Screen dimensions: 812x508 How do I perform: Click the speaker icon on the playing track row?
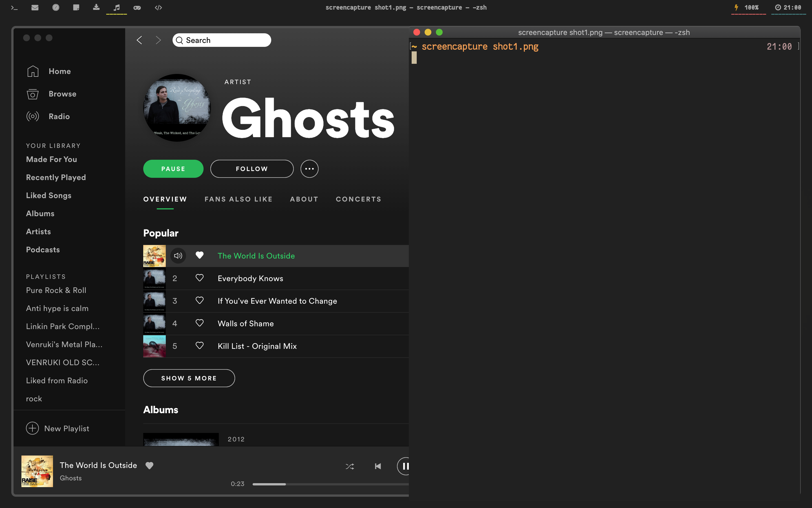coord(178,256)
